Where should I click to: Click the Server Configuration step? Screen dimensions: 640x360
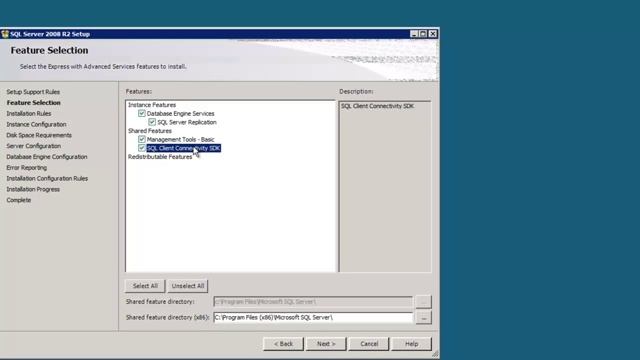(33, 146)
